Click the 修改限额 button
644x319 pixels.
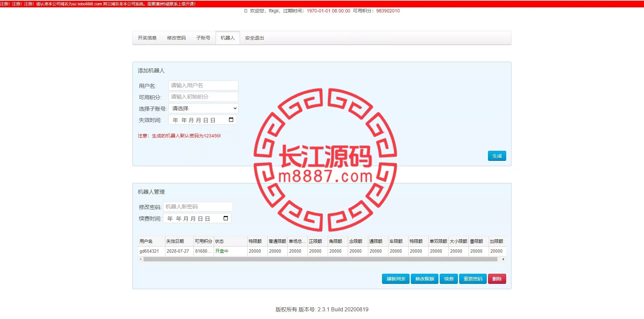425,279
